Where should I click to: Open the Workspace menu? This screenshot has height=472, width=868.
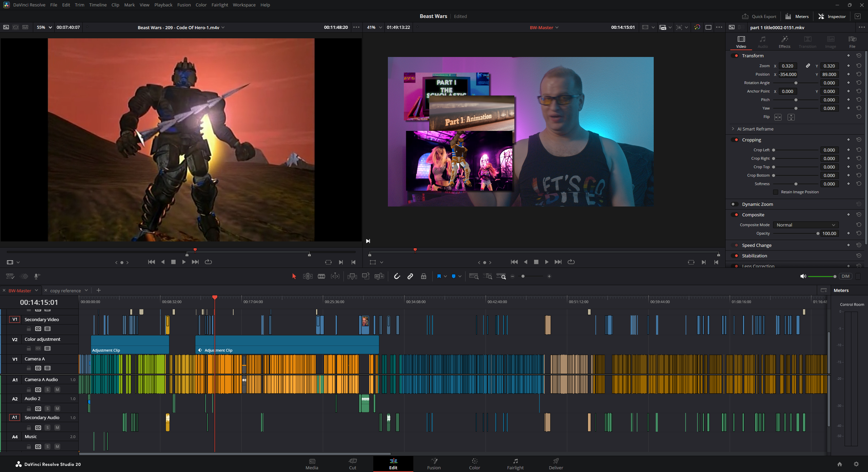click(244, 5)
